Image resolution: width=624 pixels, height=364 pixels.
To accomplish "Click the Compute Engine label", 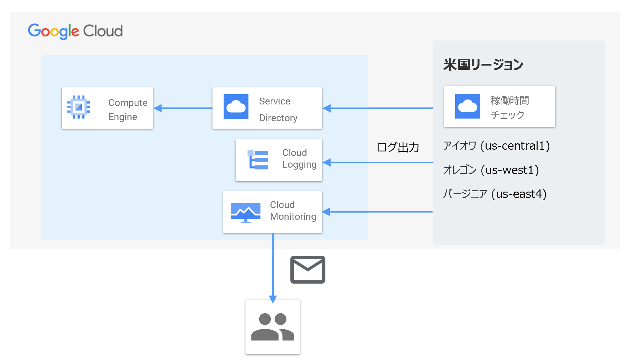I will coord(128,110).
